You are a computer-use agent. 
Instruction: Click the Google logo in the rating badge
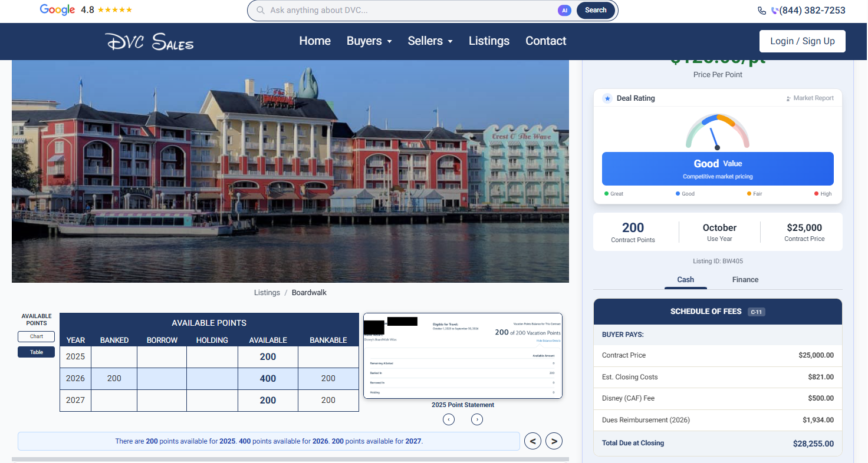(x=57, y=10)
